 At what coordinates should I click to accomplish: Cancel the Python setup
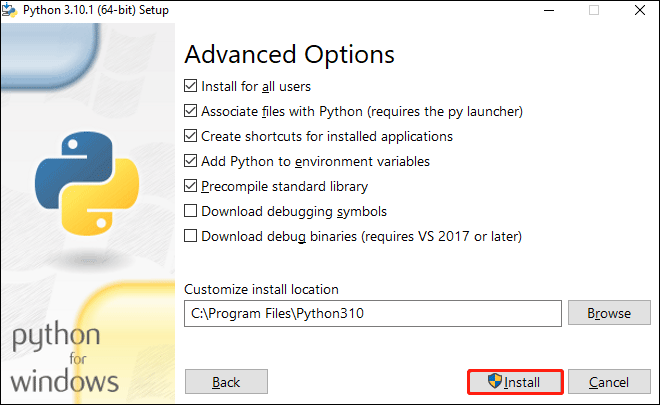(609, 382)
